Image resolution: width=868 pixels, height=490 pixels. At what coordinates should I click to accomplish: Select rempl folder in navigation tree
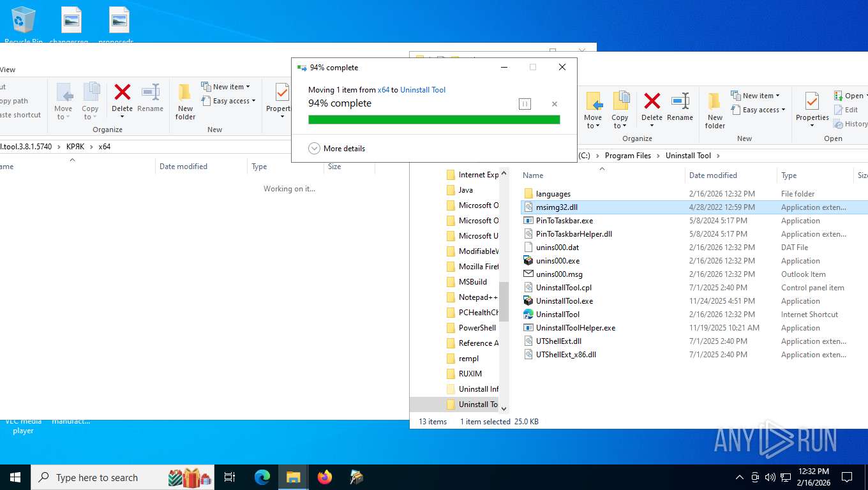(468, 359)
